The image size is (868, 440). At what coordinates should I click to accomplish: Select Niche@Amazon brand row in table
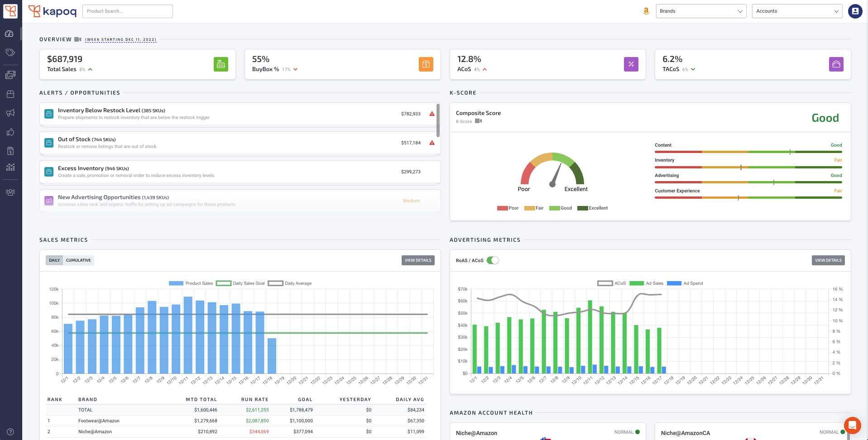236,432
